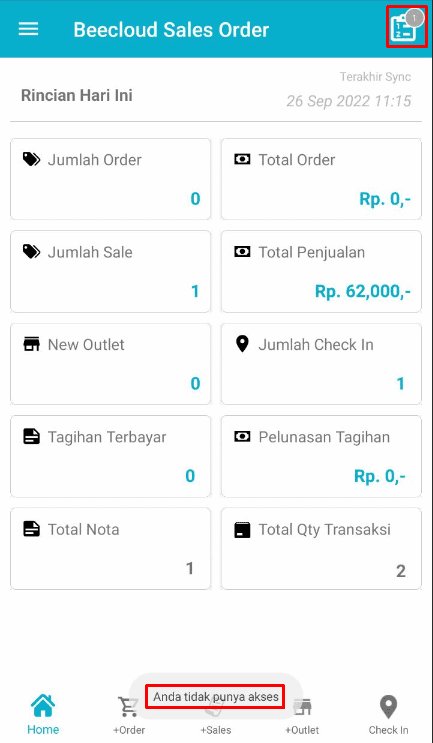Select the Total Qty Transaksi card
The height and width of the screenshot is (743, 433).
[321, 549]
